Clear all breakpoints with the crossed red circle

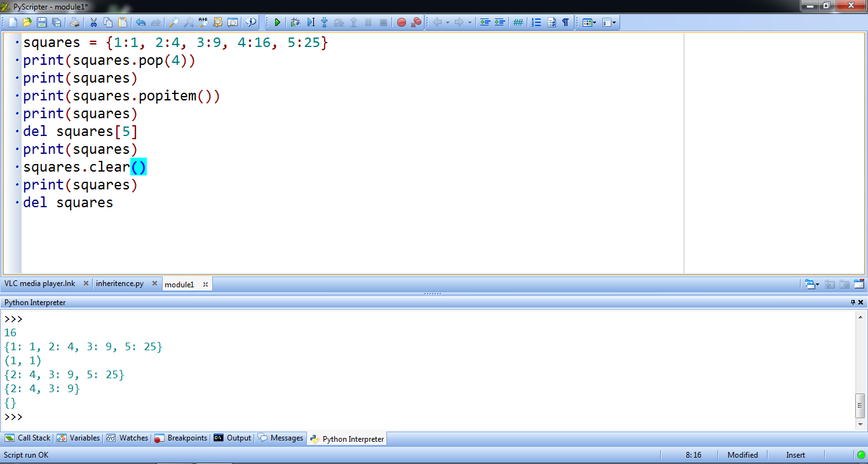(x=416, y=22)
